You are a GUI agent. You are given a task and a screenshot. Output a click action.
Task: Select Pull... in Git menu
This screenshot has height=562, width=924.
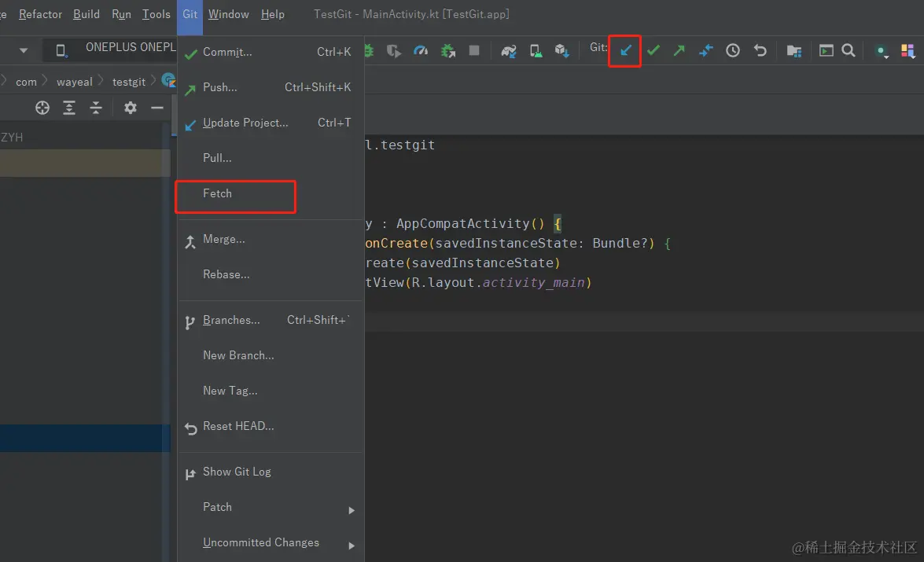(271, 158)
